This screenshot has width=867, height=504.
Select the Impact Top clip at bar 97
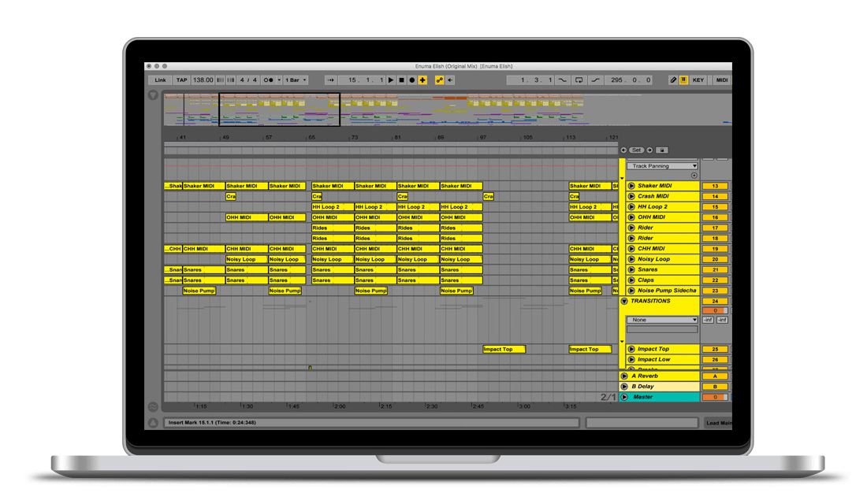[504, 350]
